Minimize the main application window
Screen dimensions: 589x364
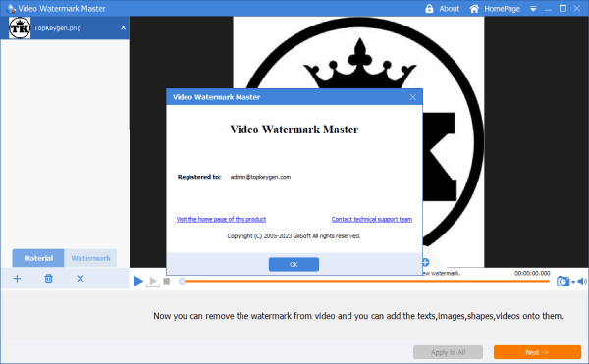coord(548,9)
